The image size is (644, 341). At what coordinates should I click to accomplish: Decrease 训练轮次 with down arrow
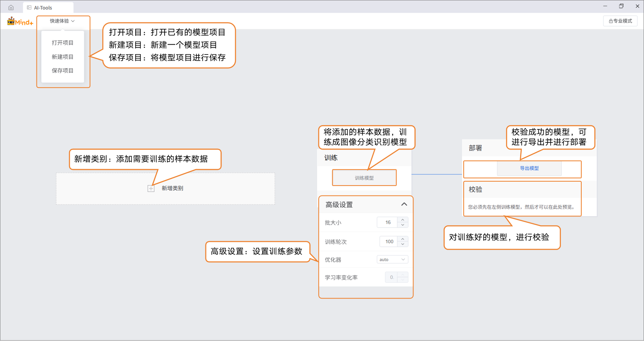[403, 244]
